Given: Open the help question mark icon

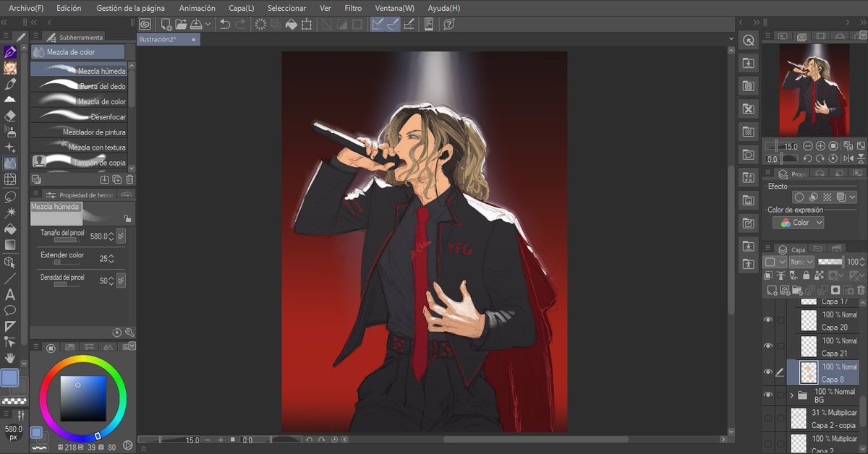Looking at the screenshot, I should point(448,24).
